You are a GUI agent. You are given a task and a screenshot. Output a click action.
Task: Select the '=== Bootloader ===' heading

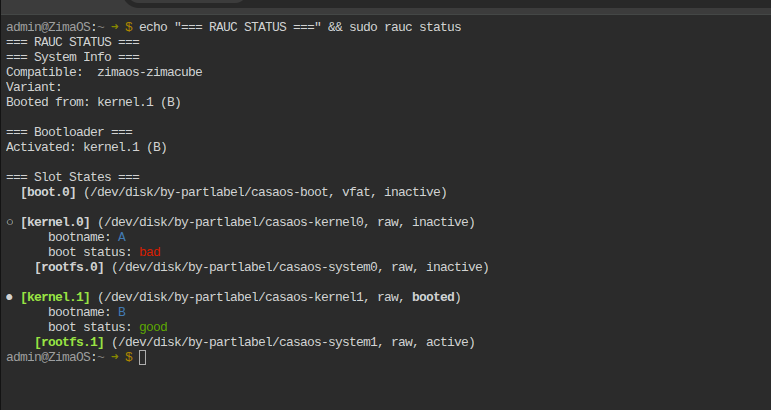(69, 132)
